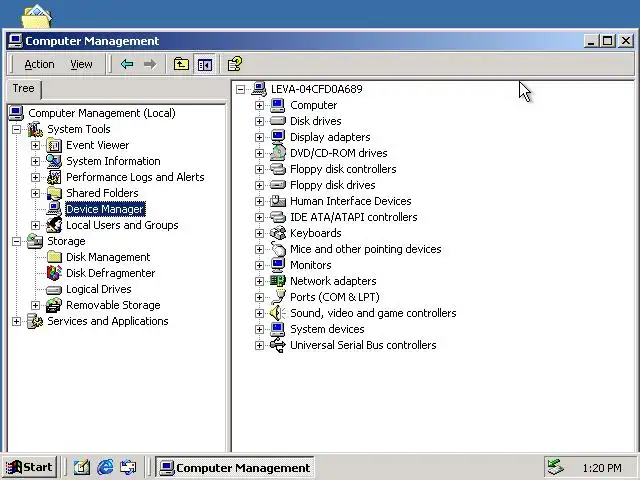Select the Computer device category
The width and height of the screenshot is (640, 480).
click(x=313, y=105)
